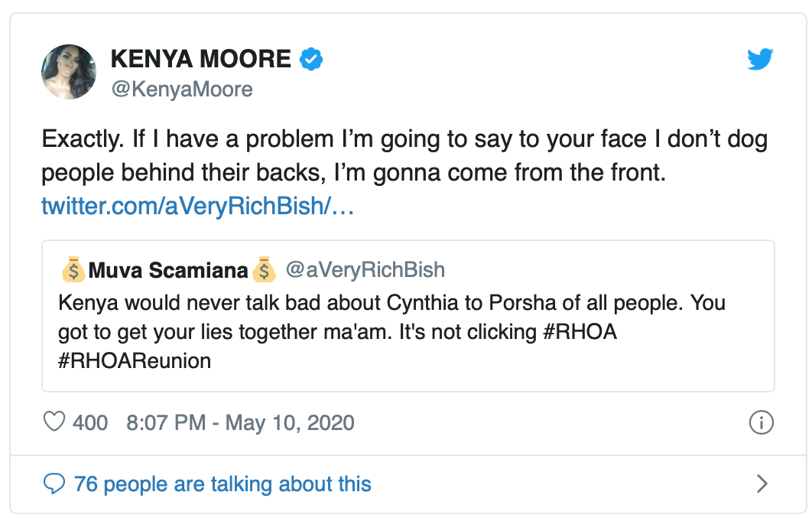Open "76 people are talking about this"
The image size is (812, 531).
[x=222, y=484]
